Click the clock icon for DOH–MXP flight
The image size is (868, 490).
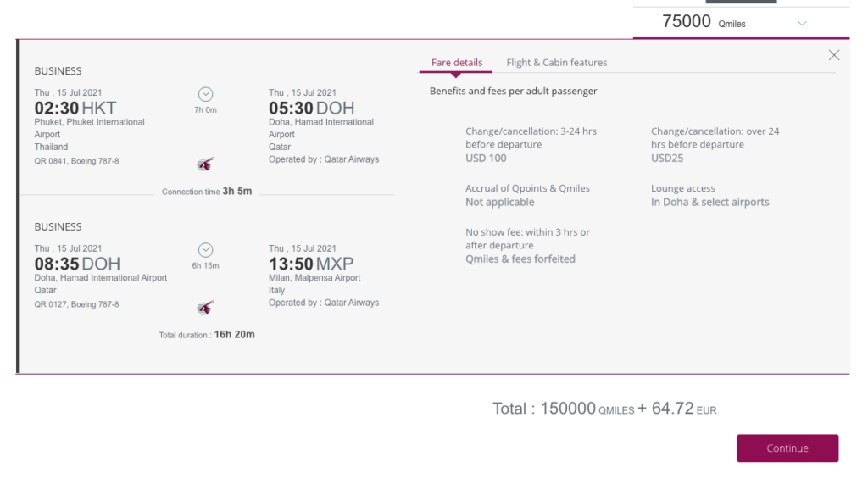click(x=205, y=250)
